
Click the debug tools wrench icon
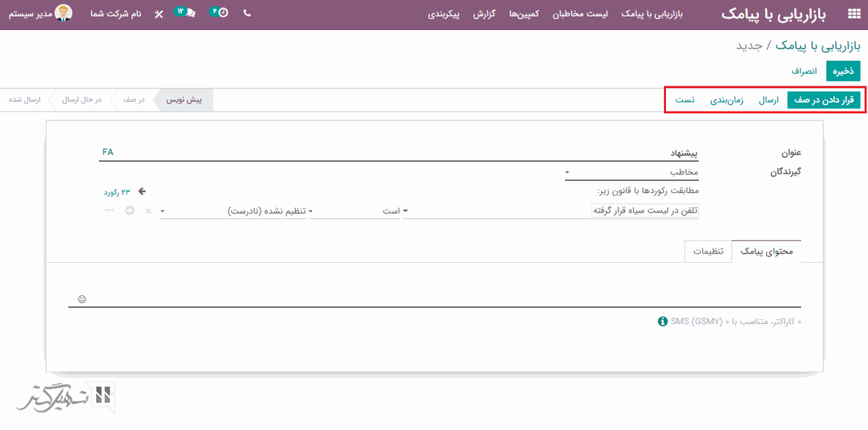click(159, 14)
